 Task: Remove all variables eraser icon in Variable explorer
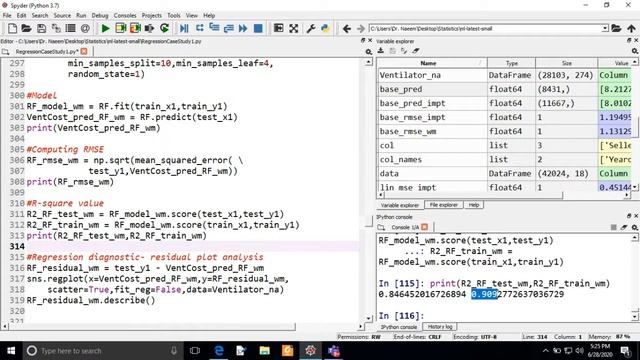[x=416, y=51]
